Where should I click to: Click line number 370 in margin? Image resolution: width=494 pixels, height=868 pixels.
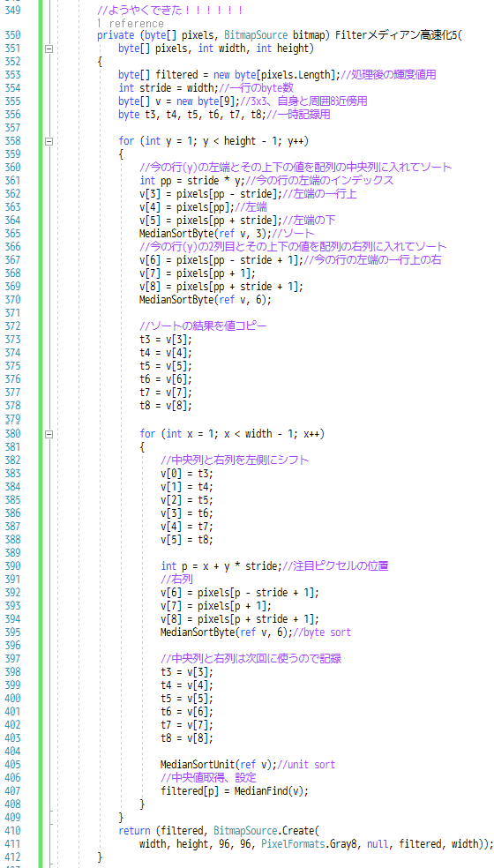pyautogui.click(x=11, y=300)
